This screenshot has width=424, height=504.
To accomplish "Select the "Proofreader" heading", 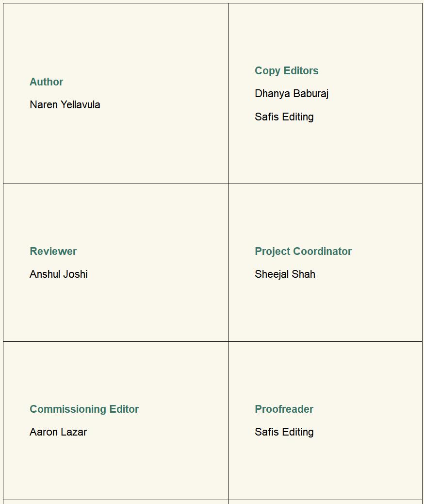I will pos(284,409).
